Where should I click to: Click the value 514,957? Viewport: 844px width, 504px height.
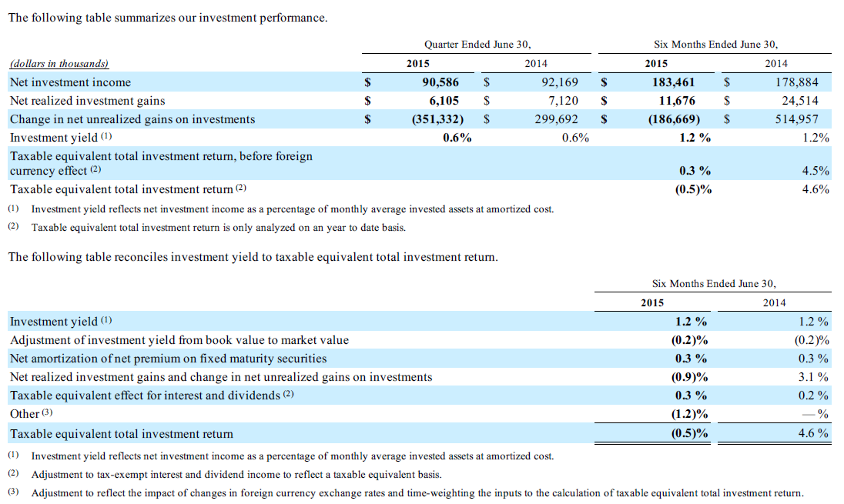point(796,119)
